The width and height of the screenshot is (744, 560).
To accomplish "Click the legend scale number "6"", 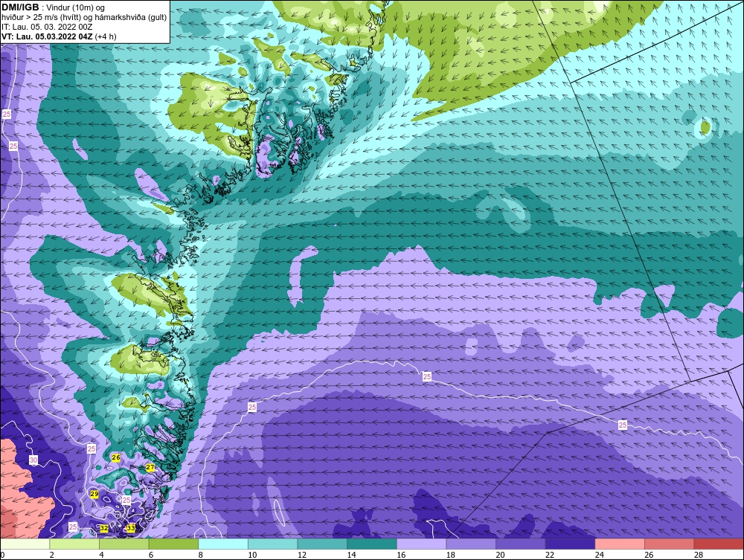I will pyautogui.click(x=151, y=555).
